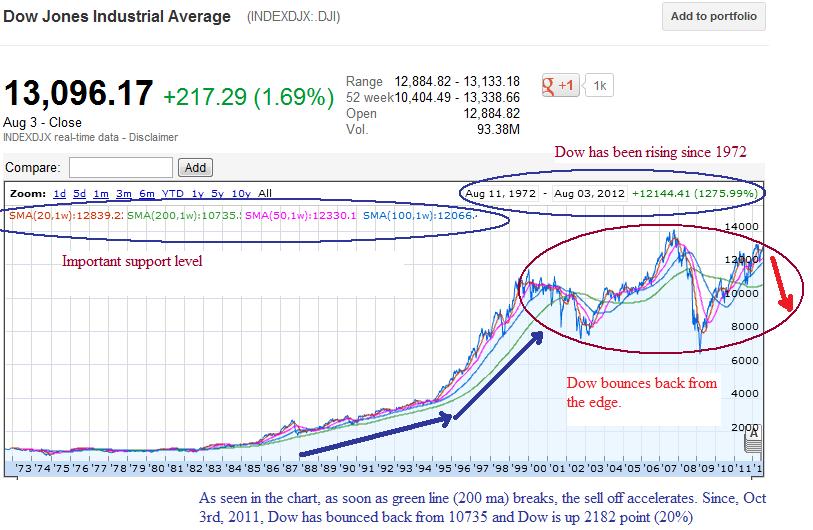Edit the end date Aug 03, 2012

[x=590, y=193]
